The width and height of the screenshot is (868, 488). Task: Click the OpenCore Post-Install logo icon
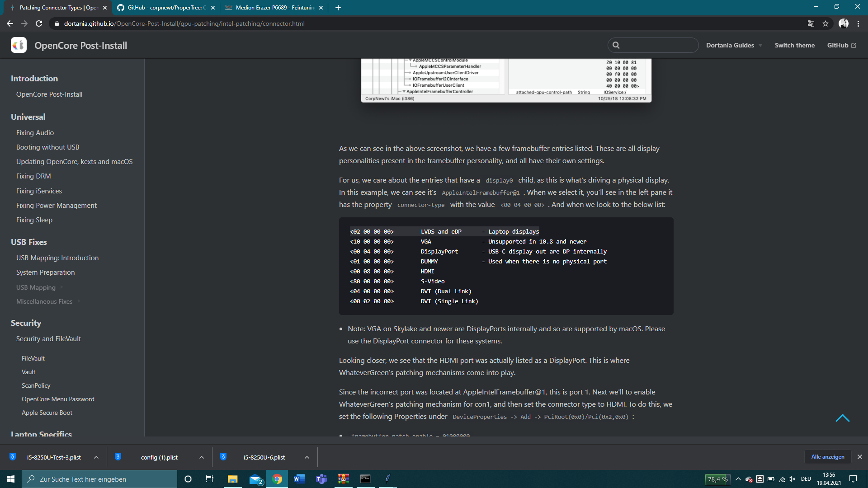[19, 45]
